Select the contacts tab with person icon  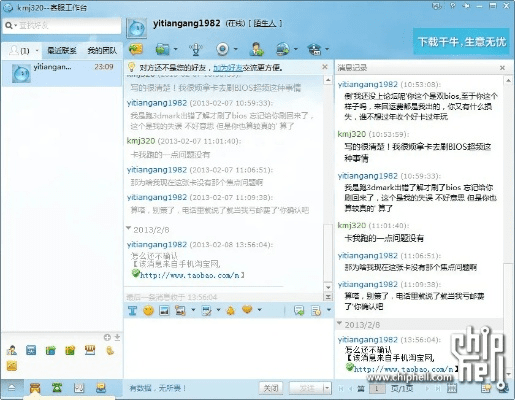(x=22, y=51)
